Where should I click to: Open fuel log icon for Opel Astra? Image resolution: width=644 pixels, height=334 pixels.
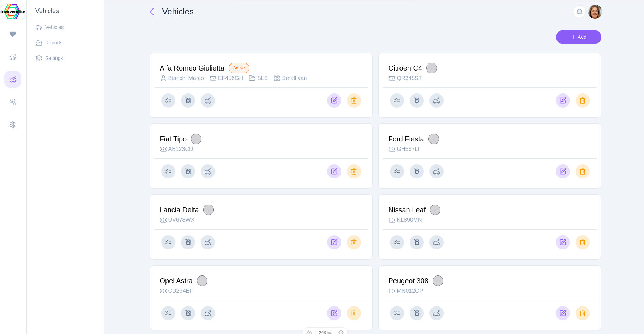(188, 313)
